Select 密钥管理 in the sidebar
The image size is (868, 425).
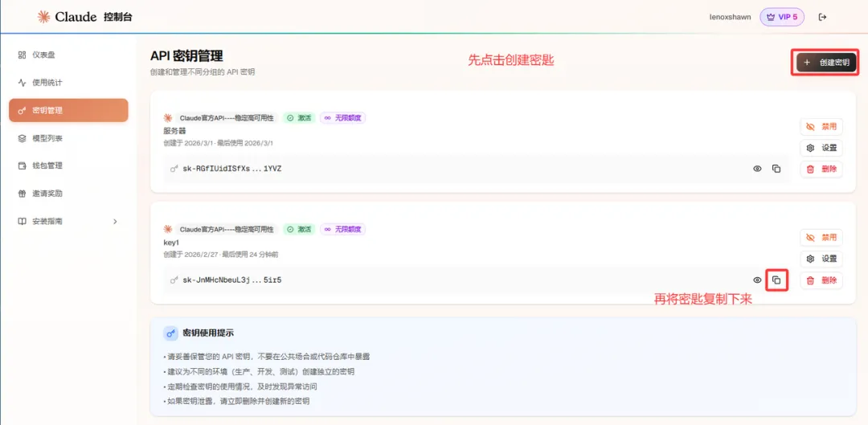pyautogui.click(x=68, y=110)
